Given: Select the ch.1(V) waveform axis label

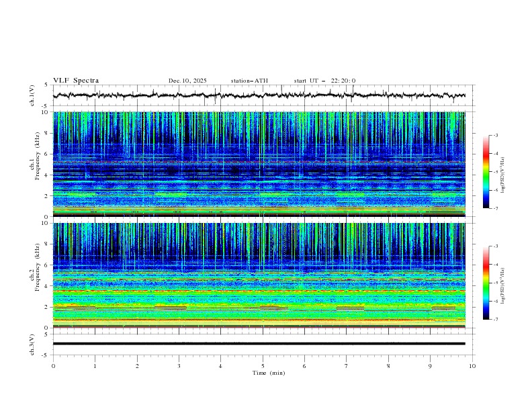Looking at the screenshot, I should [32, 95].
